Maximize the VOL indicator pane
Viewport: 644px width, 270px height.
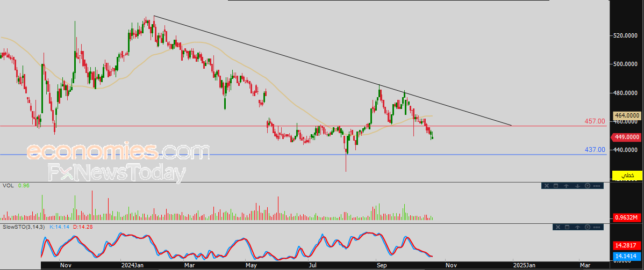(556, 186)
